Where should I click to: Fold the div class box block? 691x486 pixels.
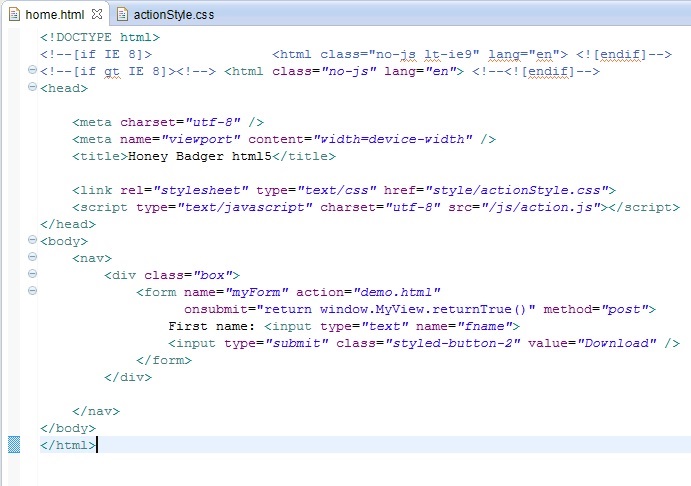pyautogui.click(x=33, y=274)
